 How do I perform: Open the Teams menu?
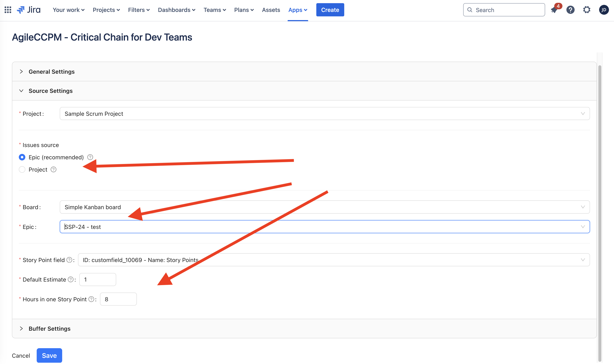click(215, 10)
